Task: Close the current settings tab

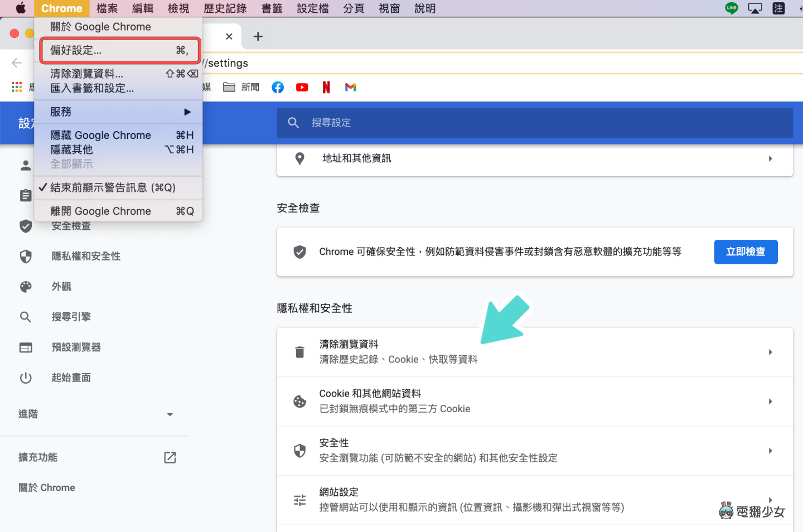Action: point(229,36)
